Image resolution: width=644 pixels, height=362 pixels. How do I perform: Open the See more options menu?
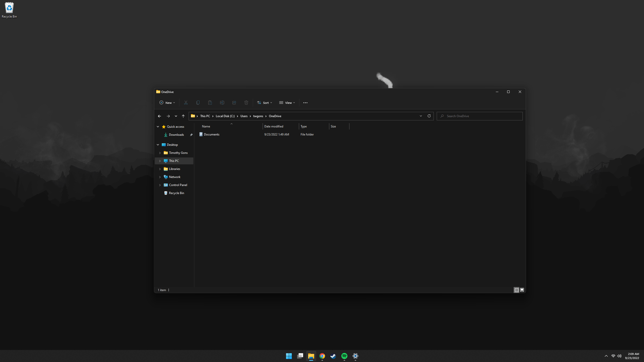[x=305, y=103]
